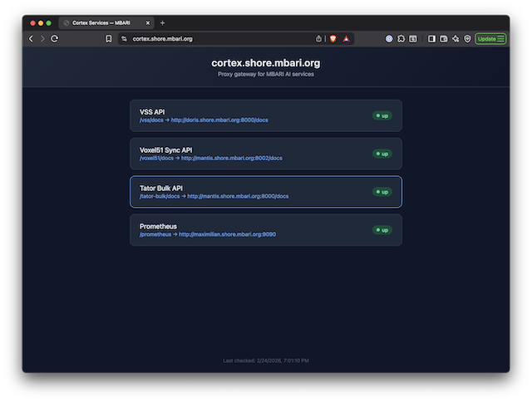Go back with the browser back arrow
Viewport: 532px width, 402px height.
(31, 39)
